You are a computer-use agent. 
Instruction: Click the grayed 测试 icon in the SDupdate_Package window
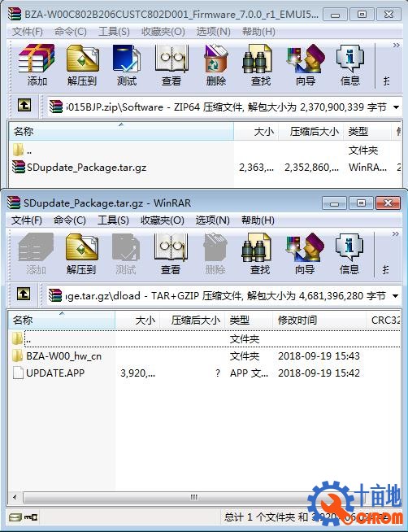126,254
